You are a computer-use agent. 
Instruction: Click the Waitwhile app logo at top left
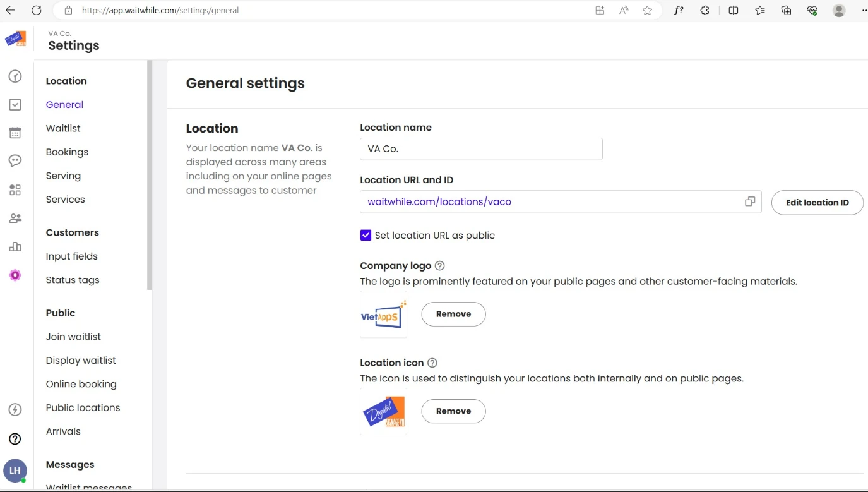[x=16, y=39]
